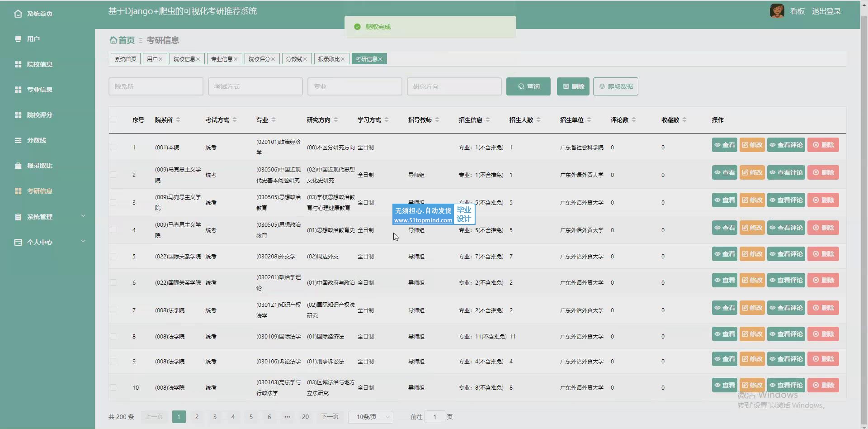Screen dimensions: 868x429
Task: Open 报录取比 in the sidebar menu
Action: pyautogui.click(x=39, y=166)
